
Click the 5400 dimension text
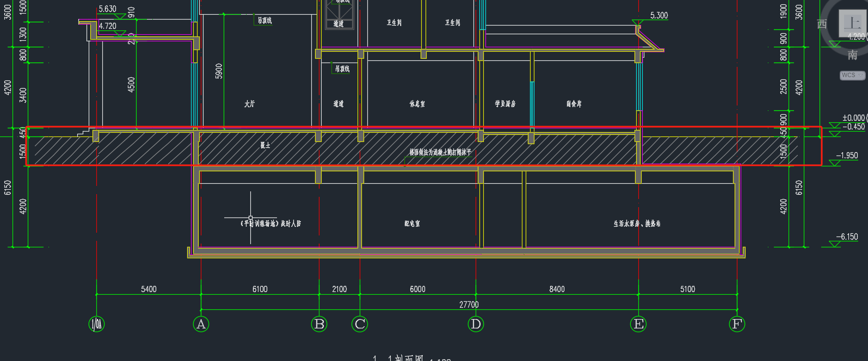[x=149, y=289]
